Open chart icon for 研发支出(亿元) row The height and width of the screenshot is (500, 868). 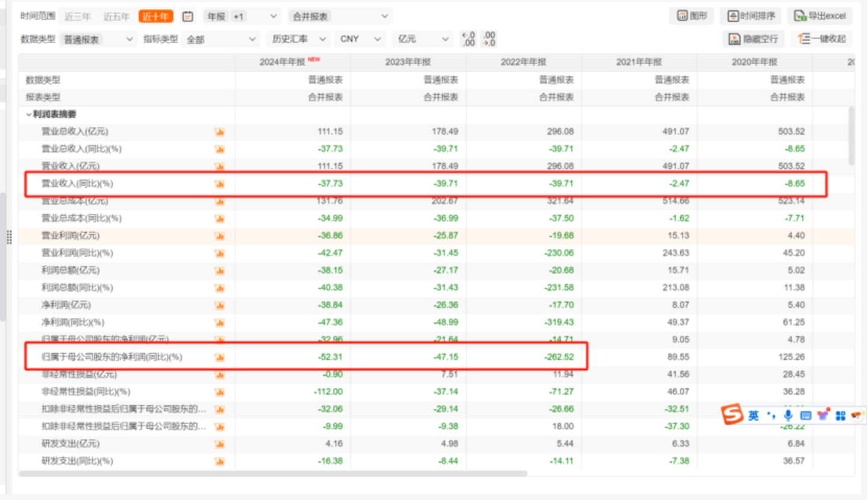coord(219,444)
